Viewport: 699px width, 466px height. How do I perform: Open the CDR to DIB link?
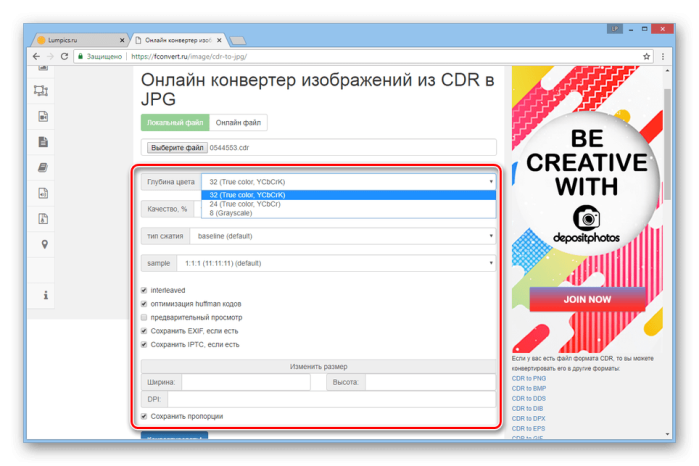527,408
